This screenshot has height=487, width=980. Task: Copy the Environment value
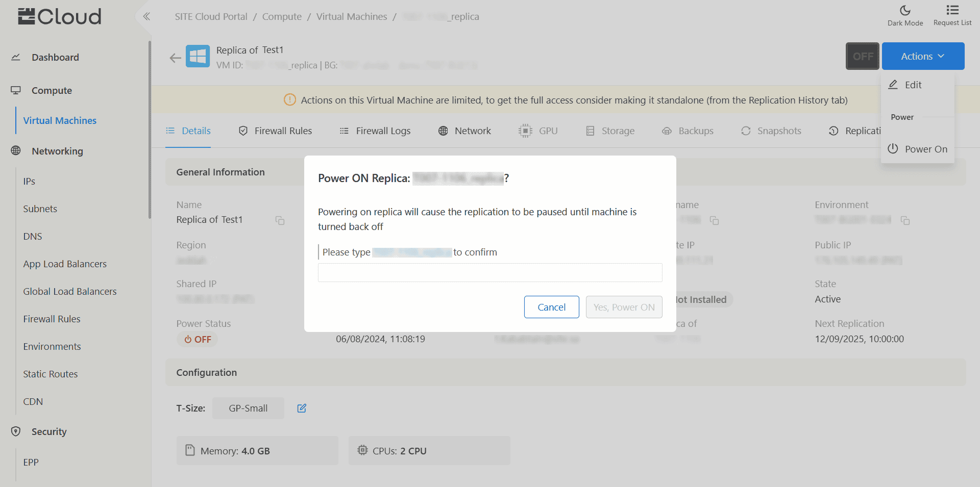905,220
